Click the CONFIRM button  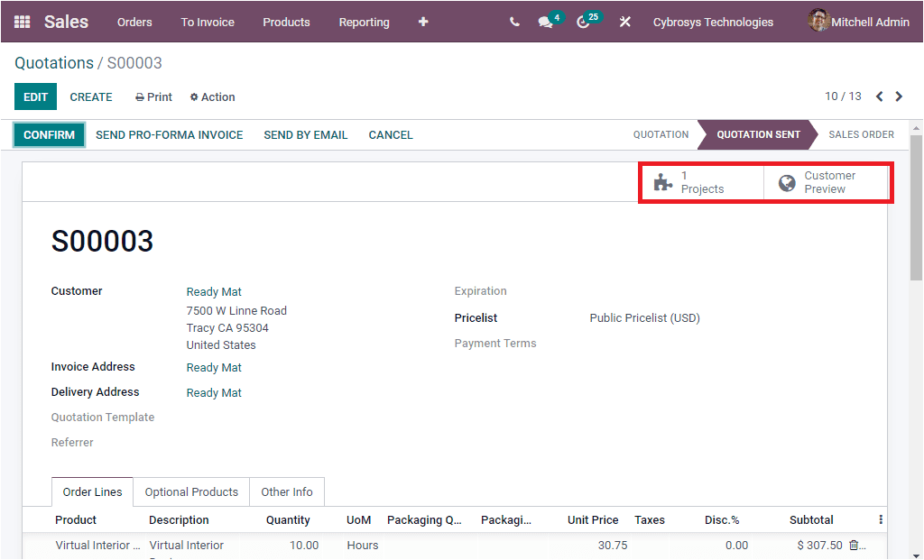point(46,134)
